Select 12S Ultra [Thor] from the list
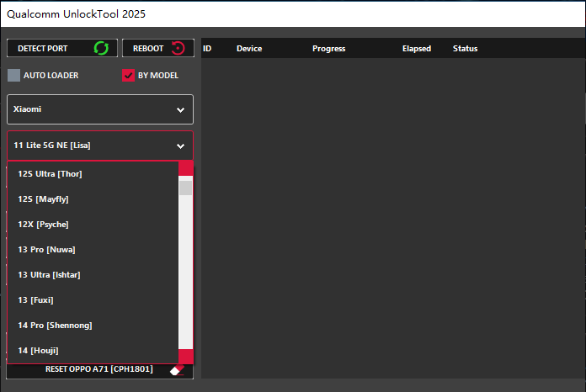This screenshot has height=392, width=586. pyautogui.click(x=51, y=174)
